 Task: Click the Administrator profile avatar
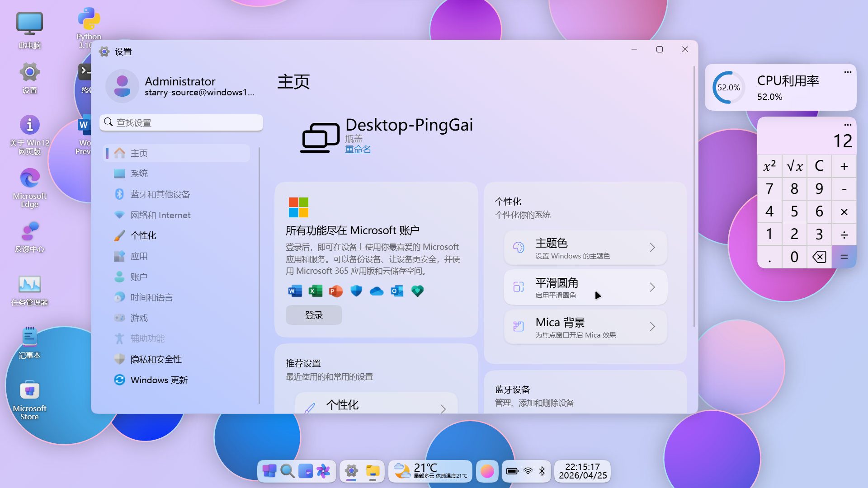[122, 86]
